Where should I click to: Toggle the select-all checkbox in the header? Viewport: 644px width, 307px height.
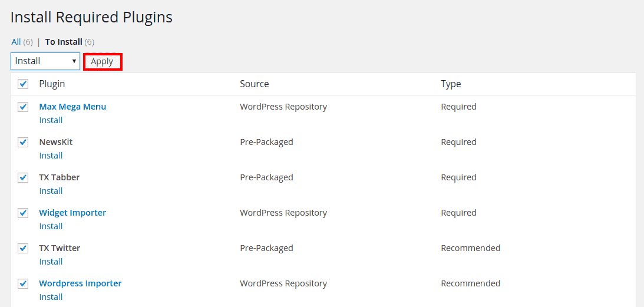point(23,84)
